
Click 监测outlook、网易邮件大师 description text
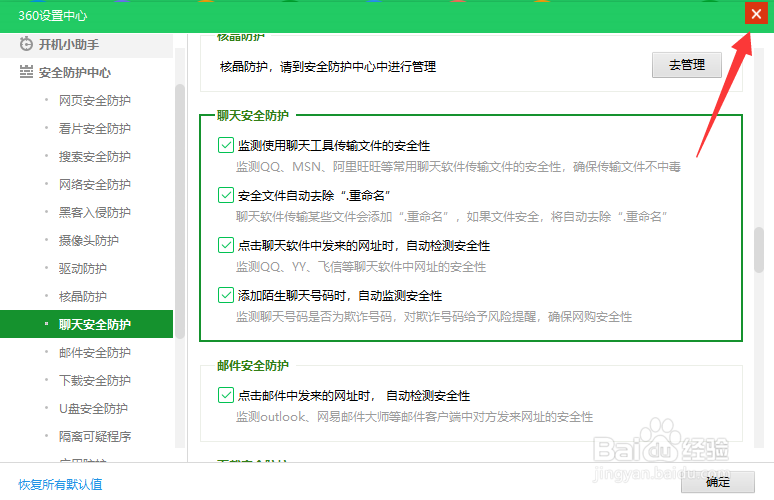pyautogui.click(x=414, y=417)
